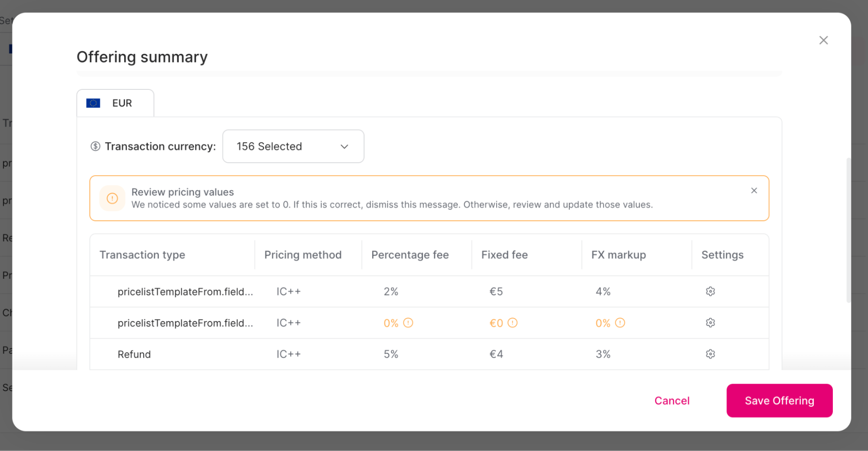Screen dimensions: 868x451
Task: Close the Offering summary dialog
Action: click(823, 40)
